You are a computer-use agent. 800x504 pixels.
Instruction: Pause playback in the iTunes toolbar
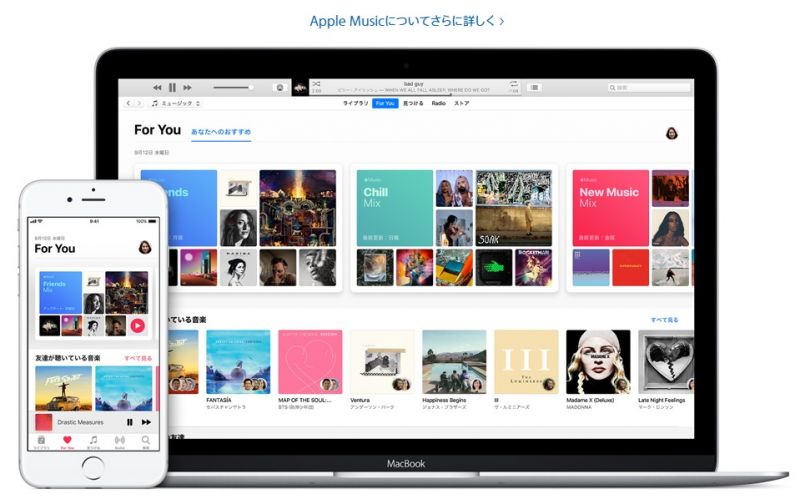coord(172,88)
